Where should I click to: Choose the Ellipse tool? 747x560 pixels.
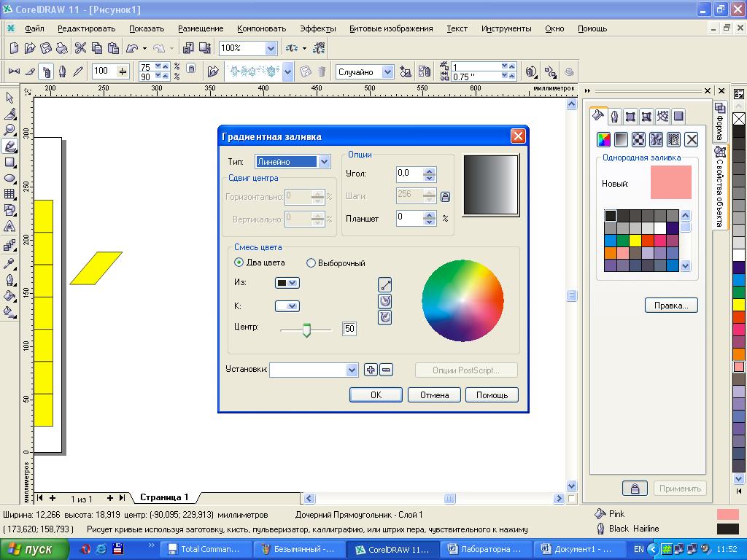[x=9, y=179]
